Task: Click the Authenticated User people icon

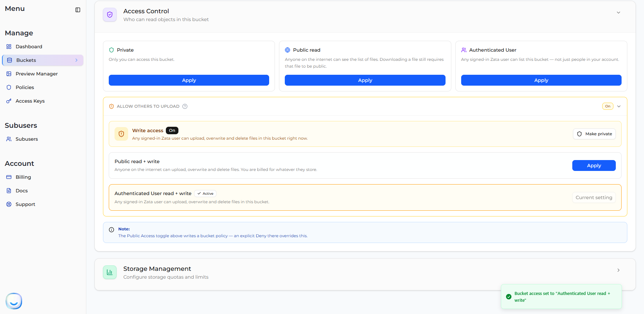Action: click(464, 50)
